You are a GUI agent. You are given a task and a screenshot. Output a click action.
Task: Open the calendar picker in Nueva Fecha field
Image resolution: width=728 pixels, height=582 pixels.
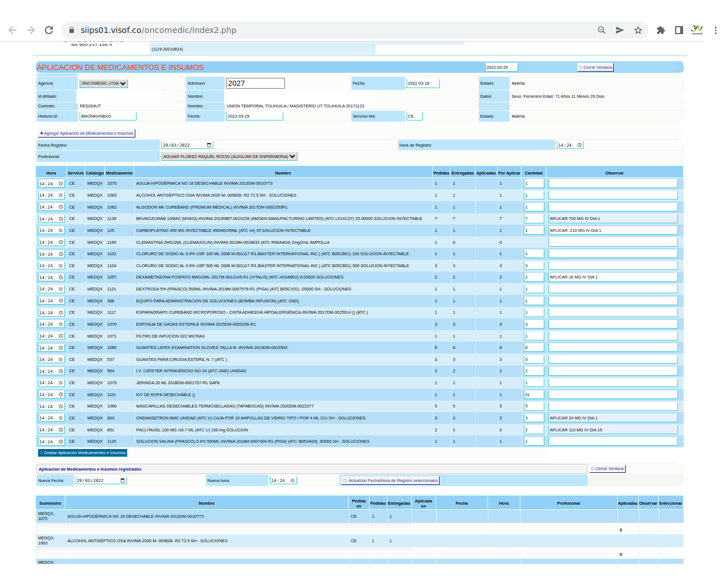(x=122, y=480)
